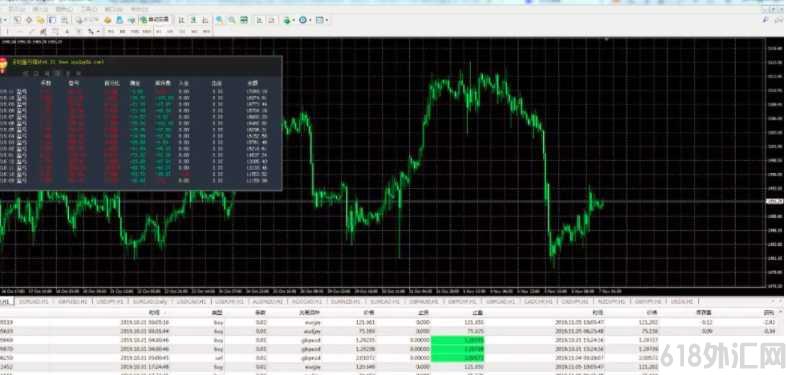
Task: Expand the indicators list dropdown arrow
Action: pyautogui.click(x=293, y=20)
